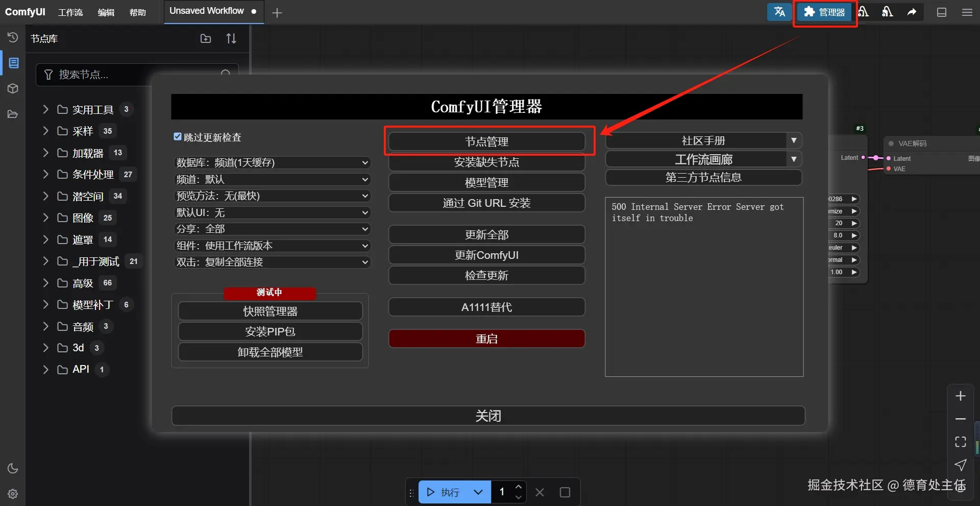This screenshot has width=980, height=506.
Task: Open the queue history sidebar icon
Action: click(13, 37)
